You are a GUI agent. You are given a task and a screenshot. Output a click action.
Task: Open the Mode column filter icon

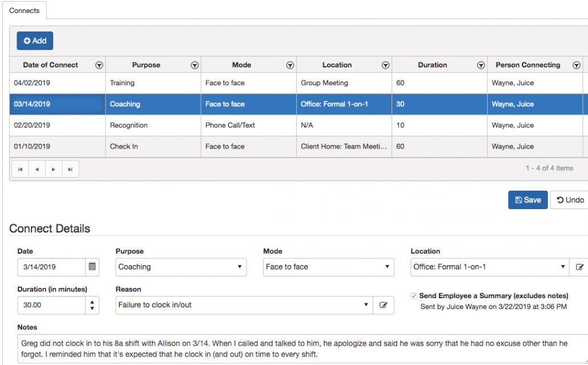(290, 65)
